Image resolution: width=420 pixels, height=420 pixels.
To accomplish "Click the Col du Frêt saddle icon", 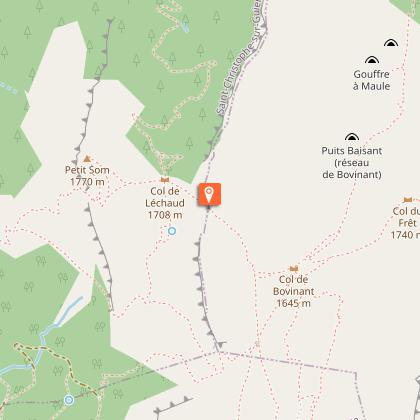I will click(408, 200).
